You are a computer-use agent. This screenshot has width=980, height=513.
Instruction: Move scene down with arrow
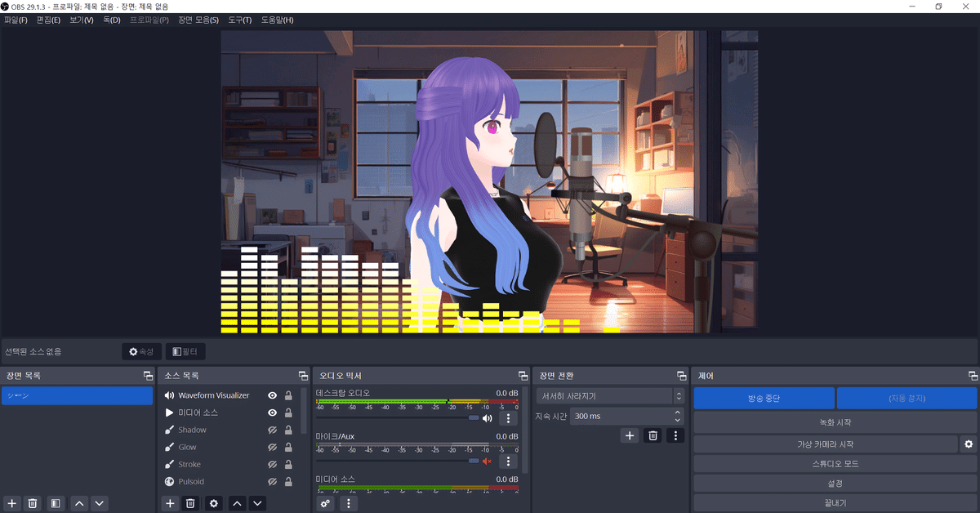(99, 503)
